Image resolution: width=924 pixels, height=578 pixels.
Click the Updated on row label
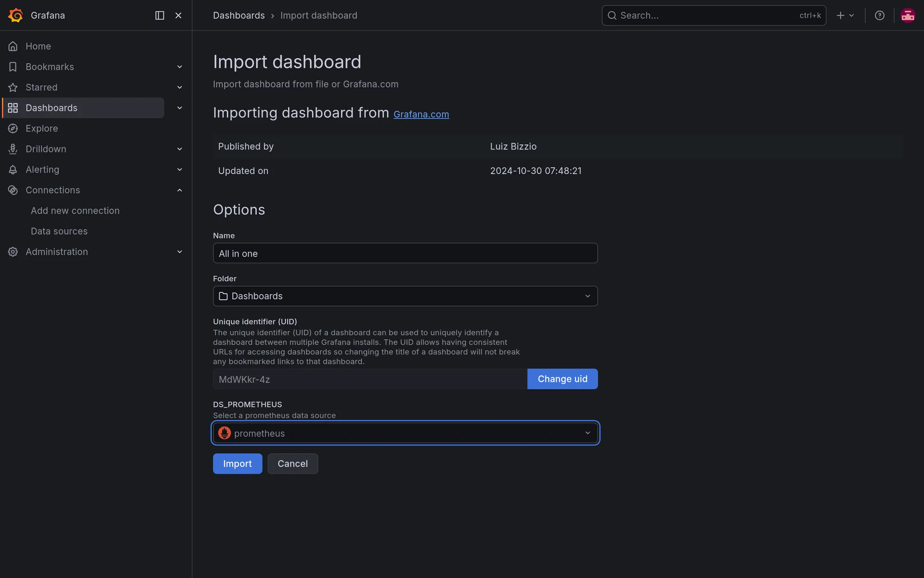243,171
